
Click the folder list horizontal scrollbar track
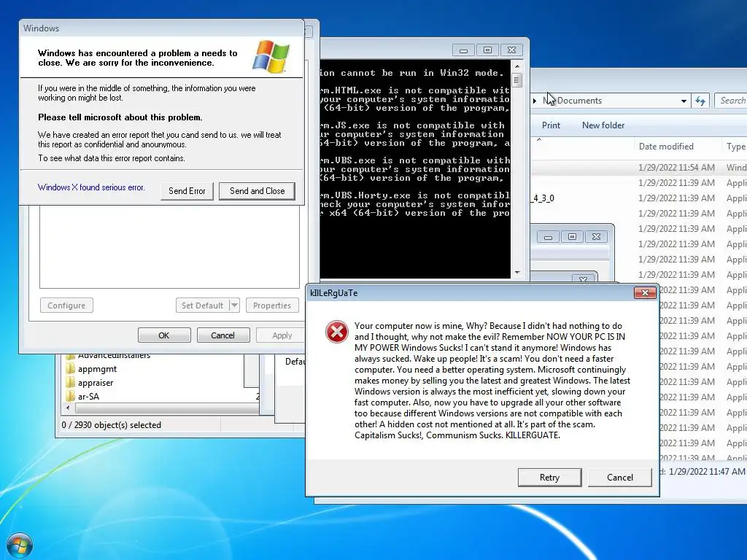167,408
